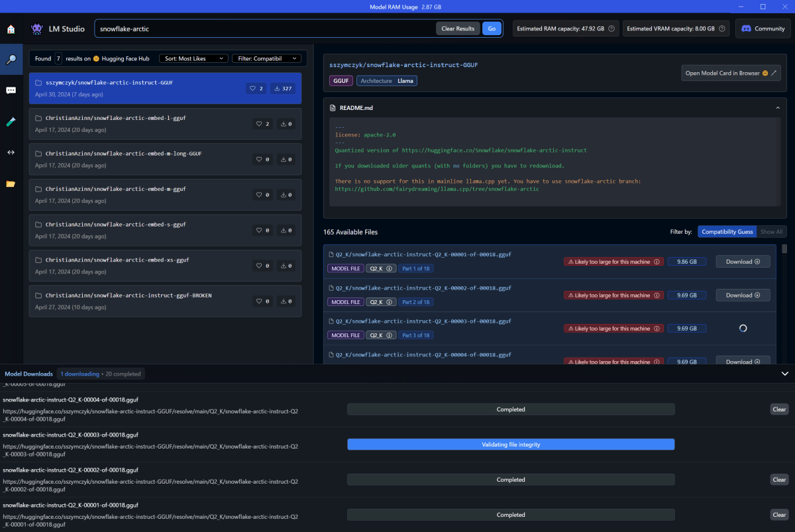Click MODEL FILE tag on Part 2 of 18
Viewport: 795px width, 532px height.
point(345,302)
